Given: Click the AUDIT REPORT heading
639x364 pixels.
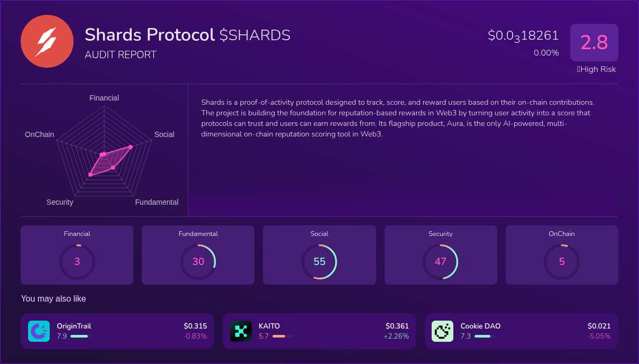Looking at the screenshot, I should [121, 54].
